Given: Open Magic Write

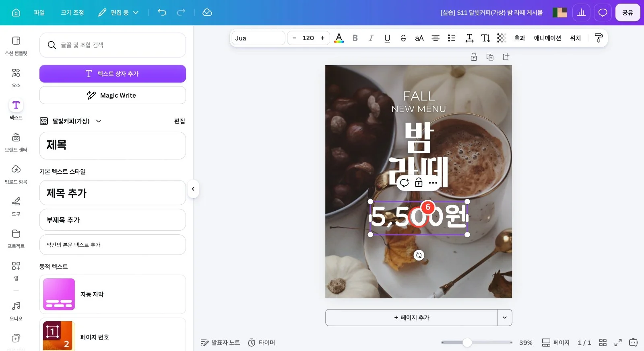Looking at the screenshot, I should coord(113,95).
